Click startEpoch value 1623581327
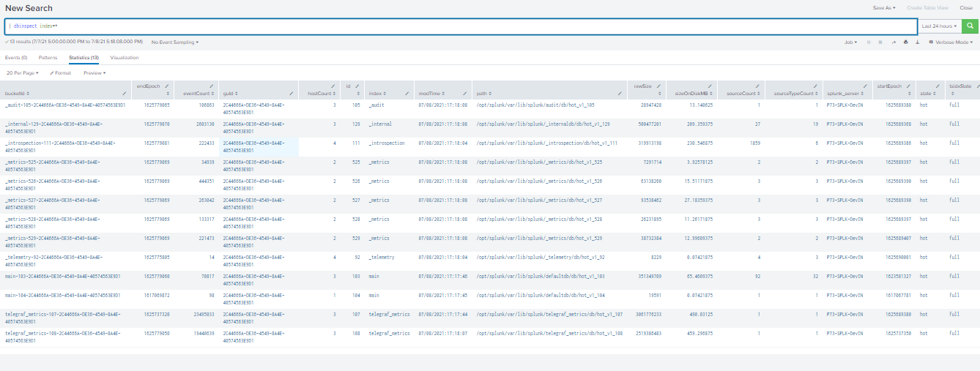 897,277
